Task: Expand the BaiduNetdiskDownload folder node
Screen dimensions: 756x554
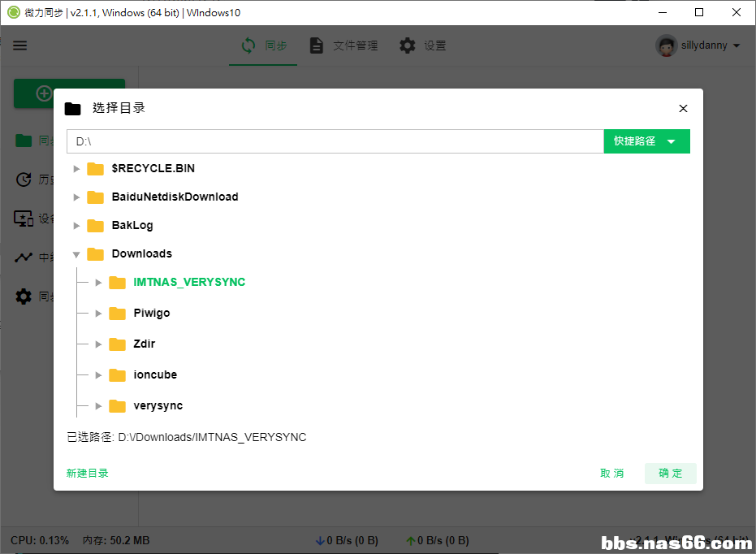Action: [x=76, y=197]
